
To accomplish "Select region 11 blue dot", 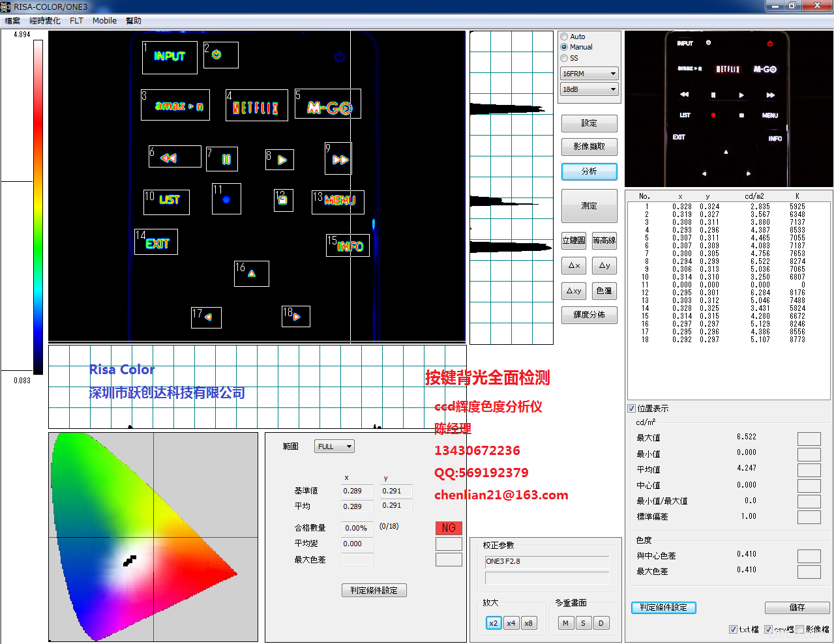I will click(x=226, y=199).
